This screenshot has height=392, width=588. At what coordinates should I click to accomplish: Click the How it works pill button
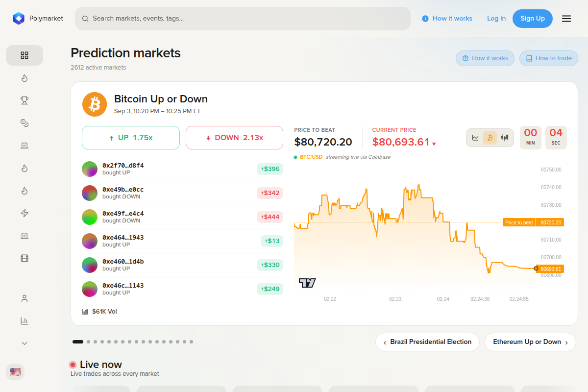[x=485, y=58]
